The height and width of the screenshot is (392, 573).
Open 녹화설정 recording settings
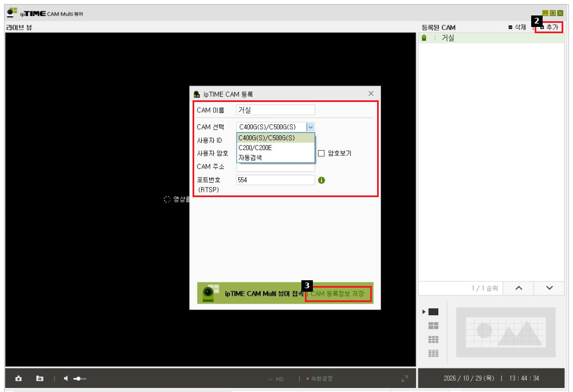point(320,378)
